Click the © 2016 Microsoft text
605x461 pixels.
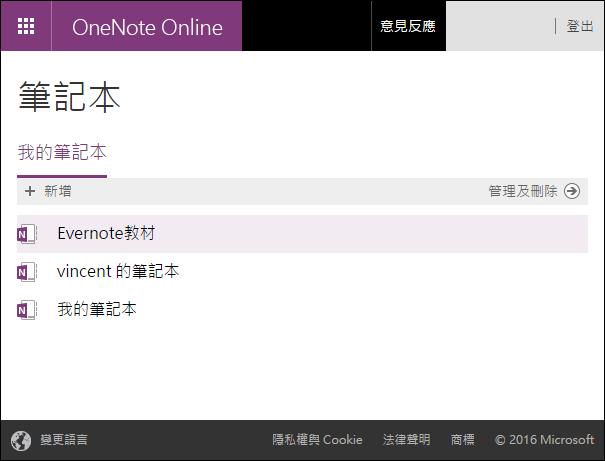[x=544, y=440]
